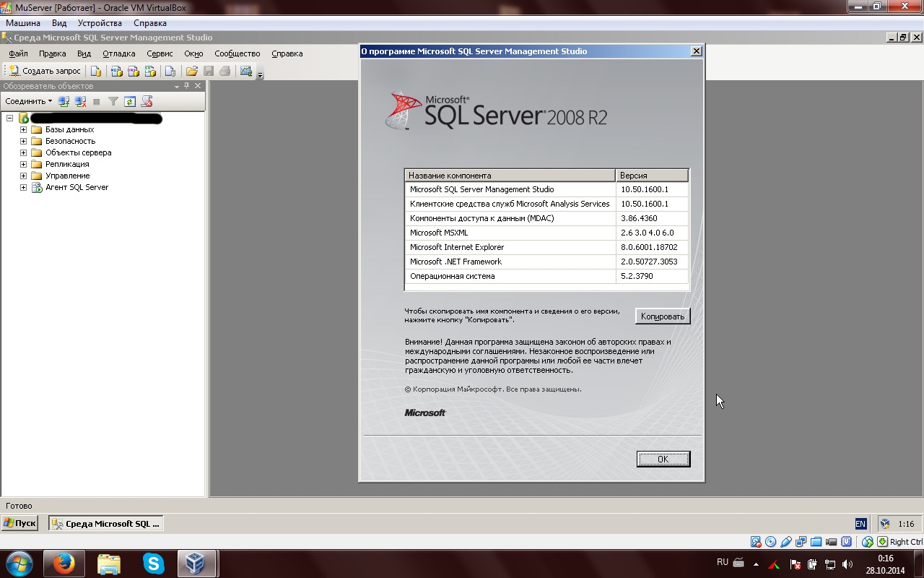Click VirtualBox mouse integration status icon
The height and width of the screenshot is (578, 924).
pyautogui.click(x=868, y=542)
